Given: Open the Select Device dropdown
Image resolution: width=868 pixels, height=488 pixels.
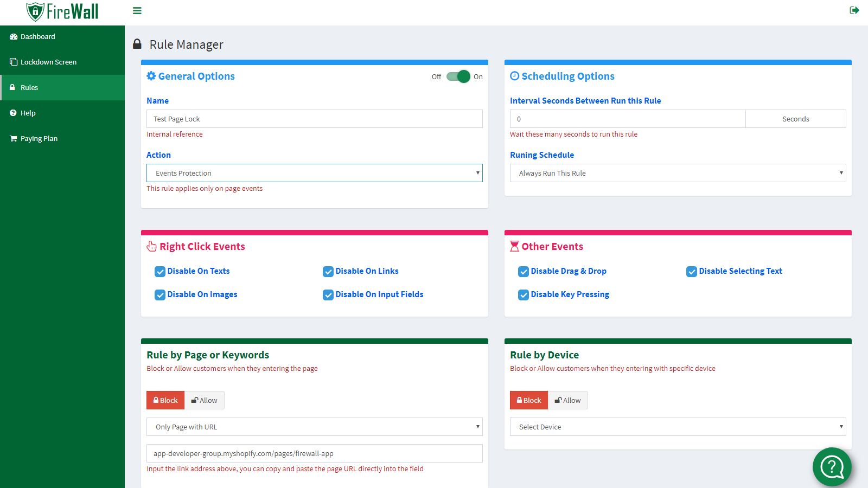Looking at the screenshot, I should tap(678, 427).
